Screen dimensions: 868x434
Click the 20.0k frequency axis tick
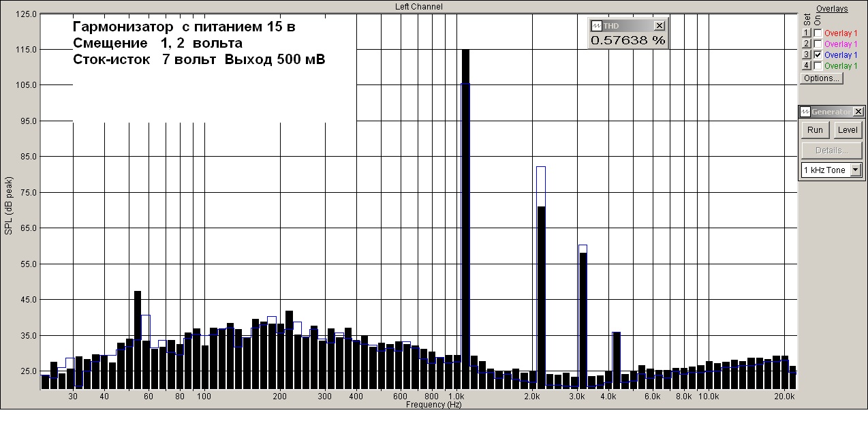tap(784, 396)
